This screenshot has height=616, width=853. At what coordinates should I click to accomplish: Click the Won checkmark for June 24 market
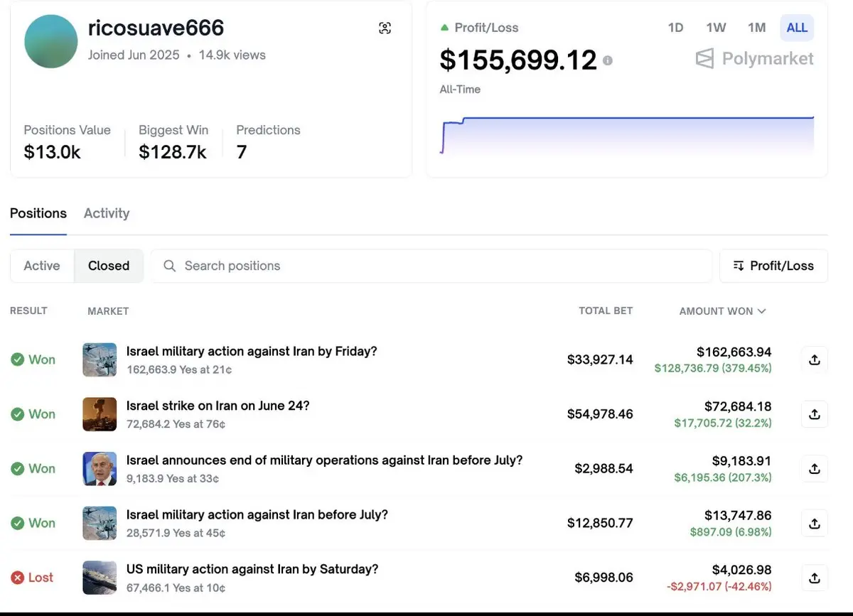click(17, 414)
